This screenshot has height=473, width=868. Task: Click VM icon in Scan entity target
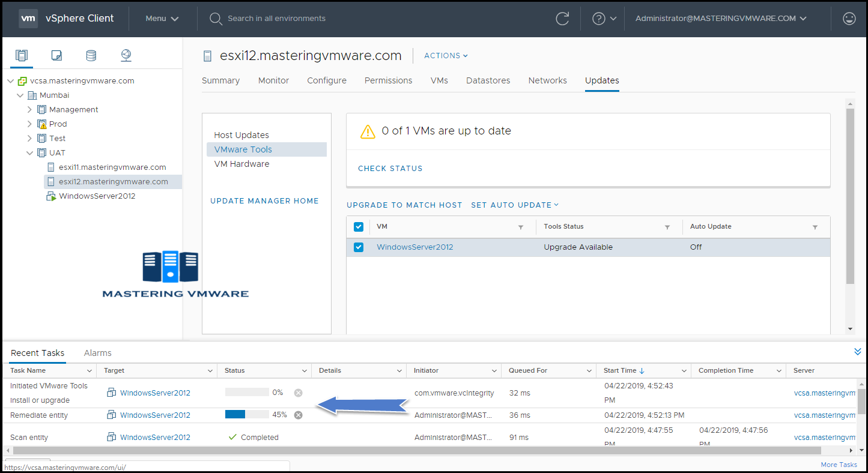click(111, 437)
